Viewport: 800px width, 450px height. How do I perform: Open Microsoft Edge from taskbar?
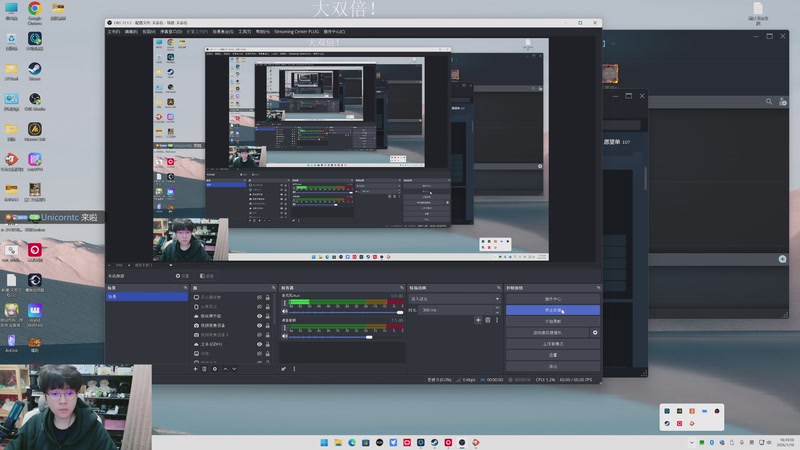(x=352, y=442)
